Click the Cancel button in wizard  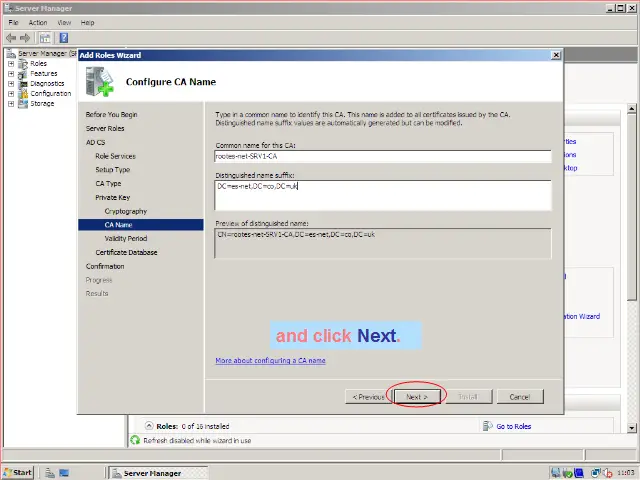[x=520, y=397]
